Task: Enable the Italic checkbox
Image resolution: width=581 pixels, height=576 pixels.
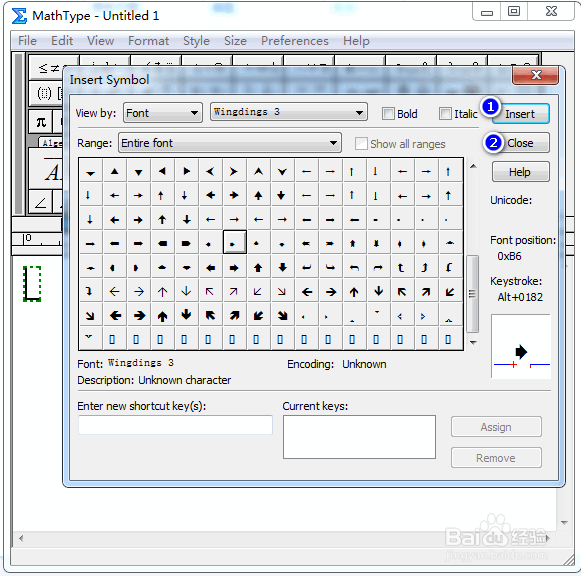Action: (445, 113)
